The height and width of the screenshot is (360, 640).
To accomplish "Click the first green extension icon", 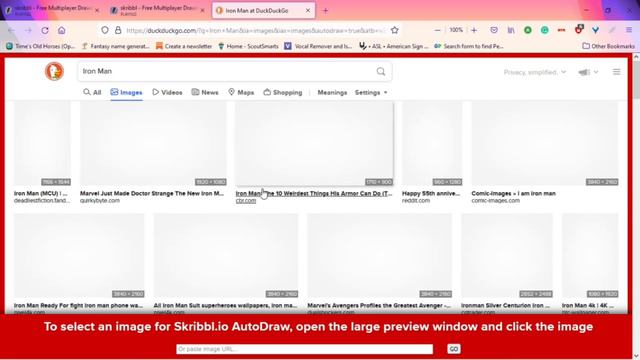I will click(x=528, y=30).
